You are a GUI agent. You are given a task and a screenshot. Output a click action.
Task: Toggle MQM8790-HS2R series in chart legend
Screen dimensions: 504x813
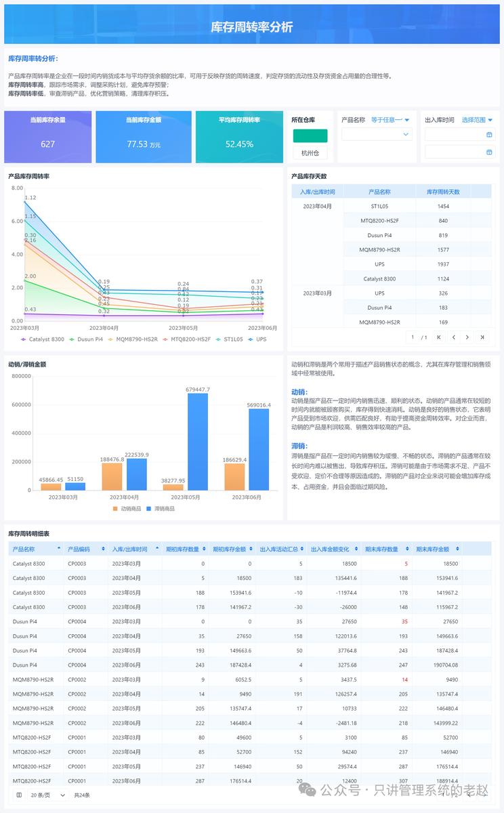click(133, 339)
